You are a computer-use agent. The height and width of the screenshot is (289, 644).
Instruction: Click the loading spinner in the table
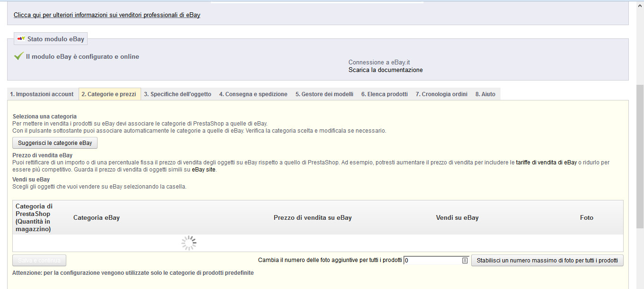click(x=189, y=243)
